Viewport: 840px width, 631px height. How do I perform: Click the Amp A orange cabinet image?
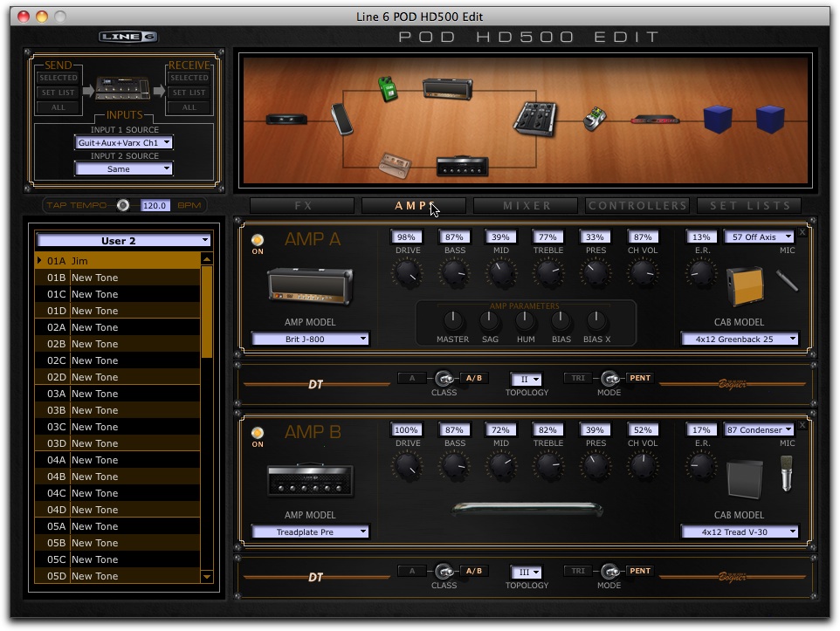(x=745, y=286)
